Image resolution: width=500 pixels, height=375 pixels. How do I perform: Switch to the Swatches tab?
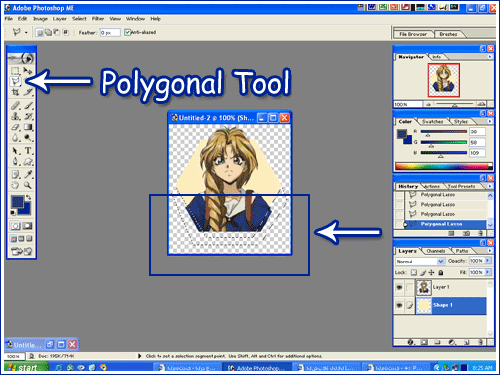pos(432,122)
